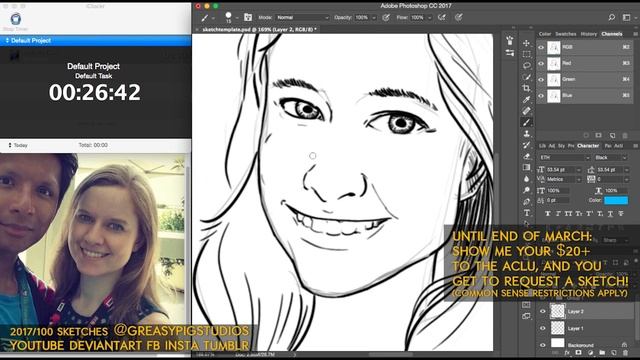Select the Pen tool
Viewport: 640px width, 360px height.
pos(527,202)
